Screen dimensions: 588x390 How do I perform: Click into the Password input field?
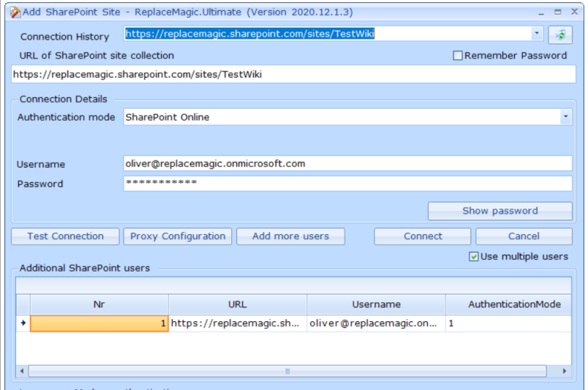coord(347,184)
